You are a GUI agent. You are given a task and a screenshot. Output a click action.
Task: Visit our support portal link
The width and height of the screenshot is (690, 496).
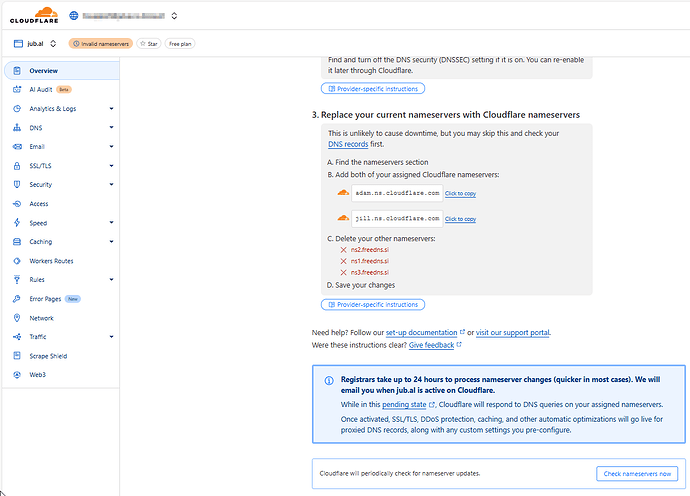tap(513, 332)
